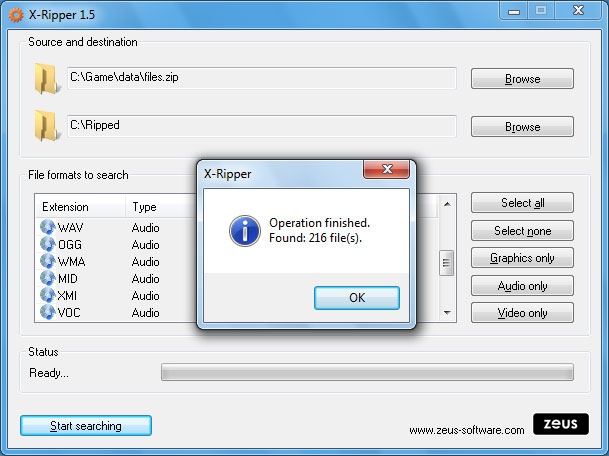Click the XMI format audio icon
Screen dimensions: 609x456
47,296
